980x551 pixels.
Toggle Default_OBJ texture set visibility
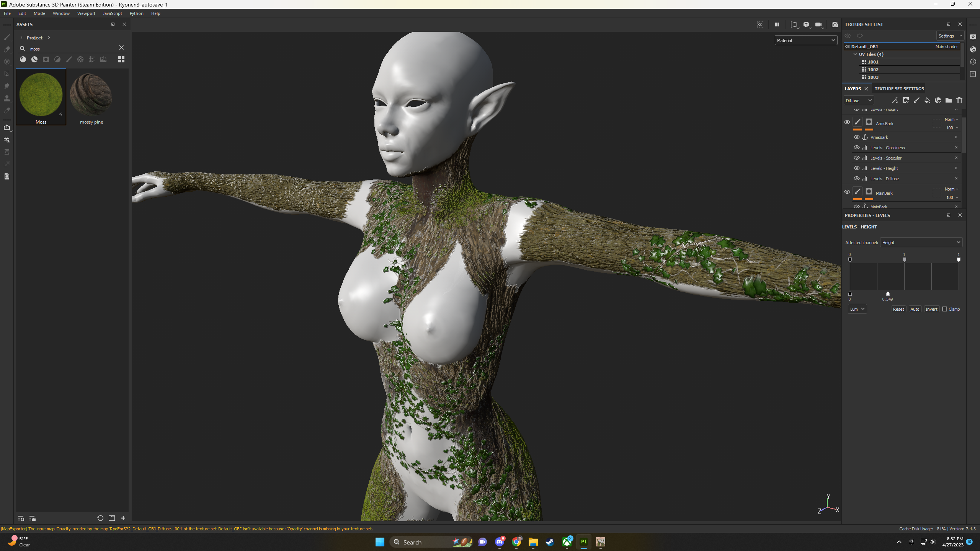pos(848,46)
